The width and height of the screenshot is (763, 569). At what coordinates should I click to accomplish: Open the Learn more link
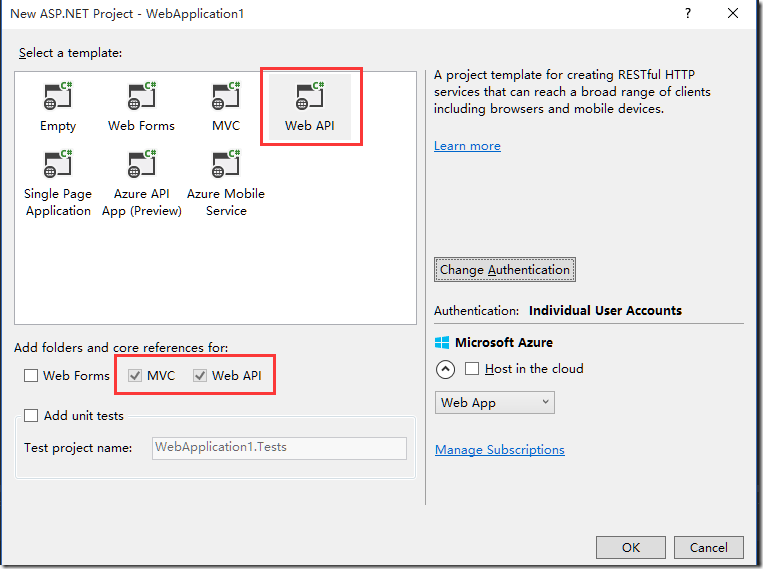click(x=467, y=146)
